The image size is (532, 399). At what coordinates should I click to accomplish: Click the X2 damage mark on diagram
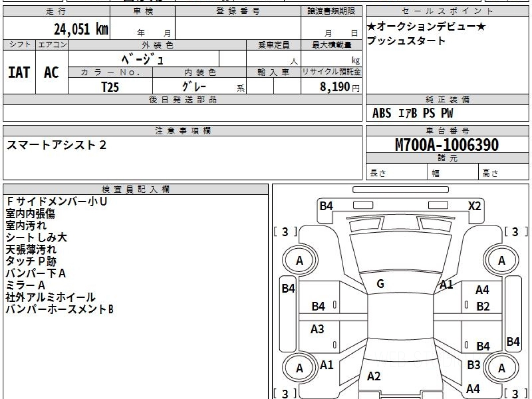474,206
